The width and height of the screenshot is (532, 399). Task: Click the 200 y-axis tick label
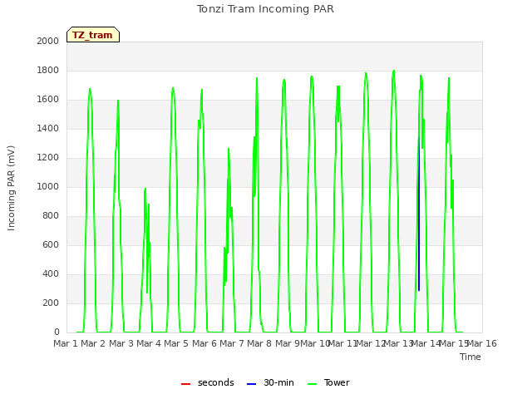51,303
